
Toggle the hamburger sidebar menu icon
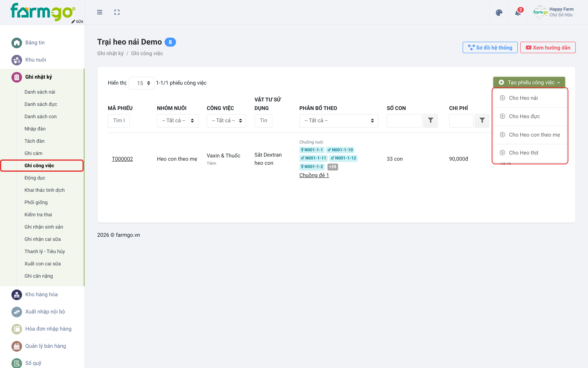pyautogui.click(x=100, y=12)
